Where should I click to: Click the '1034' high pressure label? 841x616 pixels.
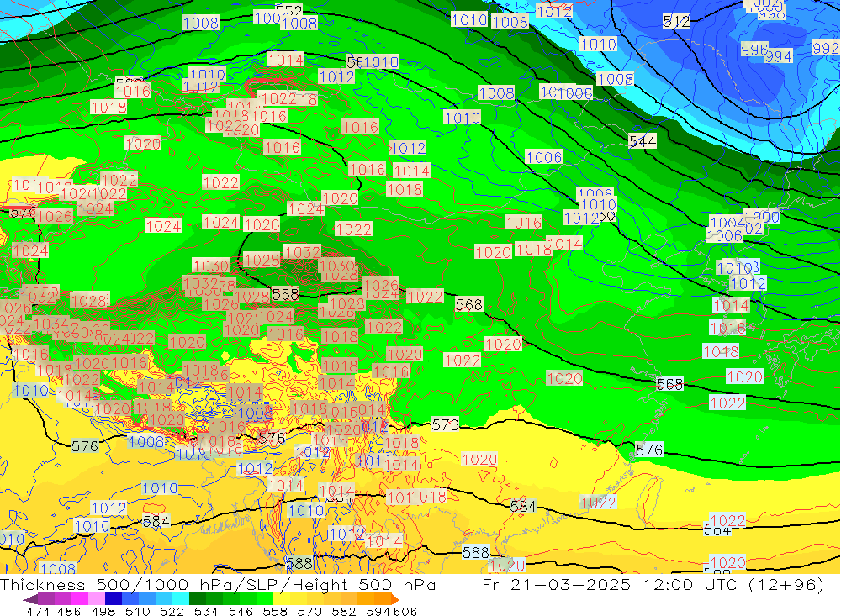click(x=51, y=324)
